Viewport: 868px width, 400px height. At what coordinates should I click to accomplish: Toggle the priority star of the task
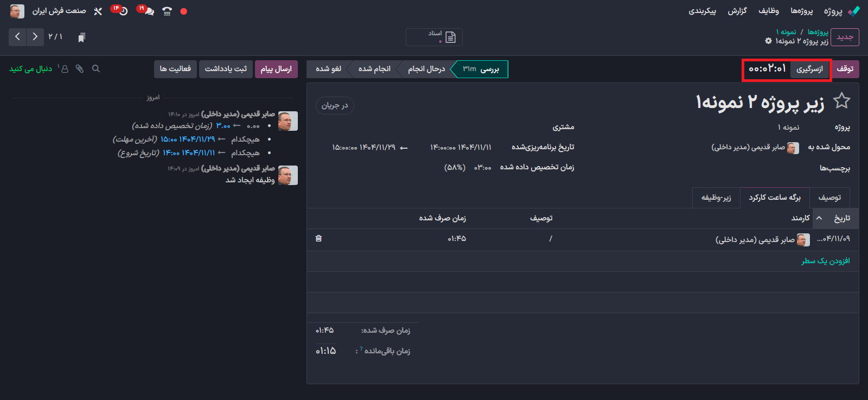coord(841,101)
